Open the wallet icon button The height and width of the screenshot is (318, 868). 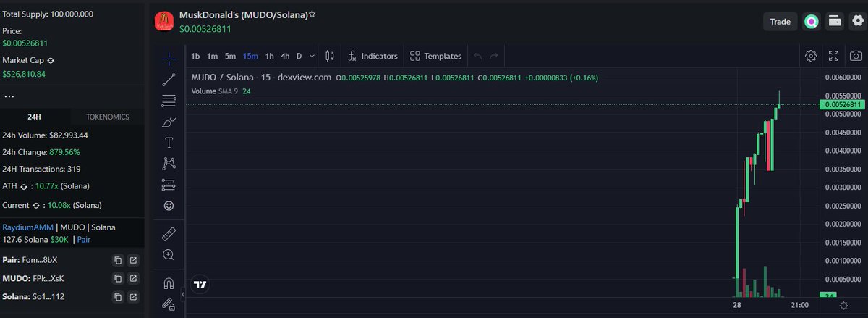(x=835, y=22)
